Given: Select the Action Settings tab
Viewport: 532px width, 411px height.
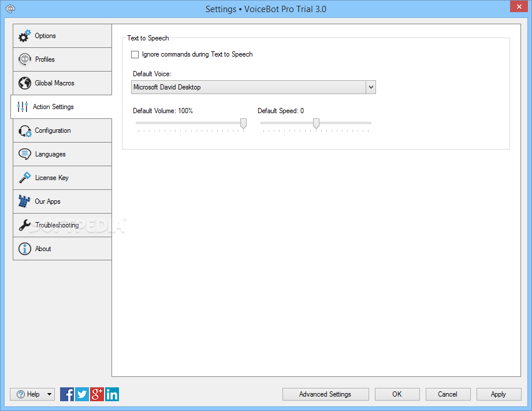Looking at the screenshot, I should click(x=61, y=107).
